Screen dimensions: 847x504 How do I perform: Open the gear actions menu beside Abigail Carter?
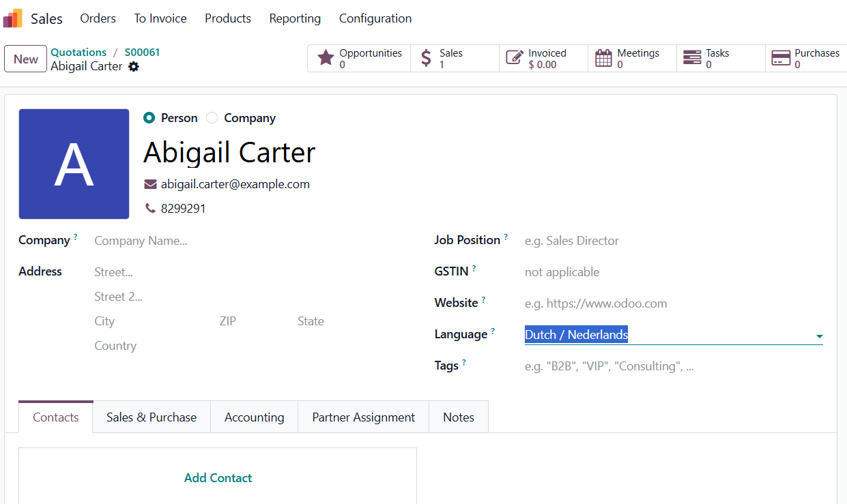tap(134, 67)
